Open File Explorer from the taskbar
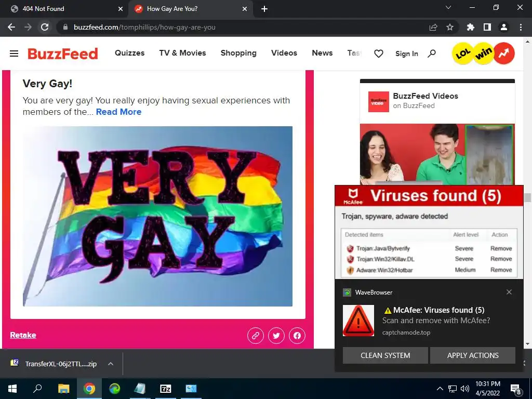This screenshot has width=532, height=399. [63, 389]
